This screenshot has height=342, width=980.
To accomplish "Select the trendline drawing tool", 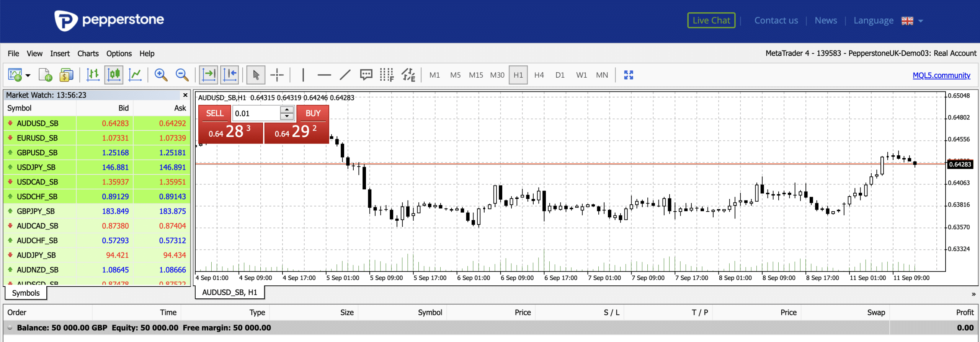I will (345, 75).
